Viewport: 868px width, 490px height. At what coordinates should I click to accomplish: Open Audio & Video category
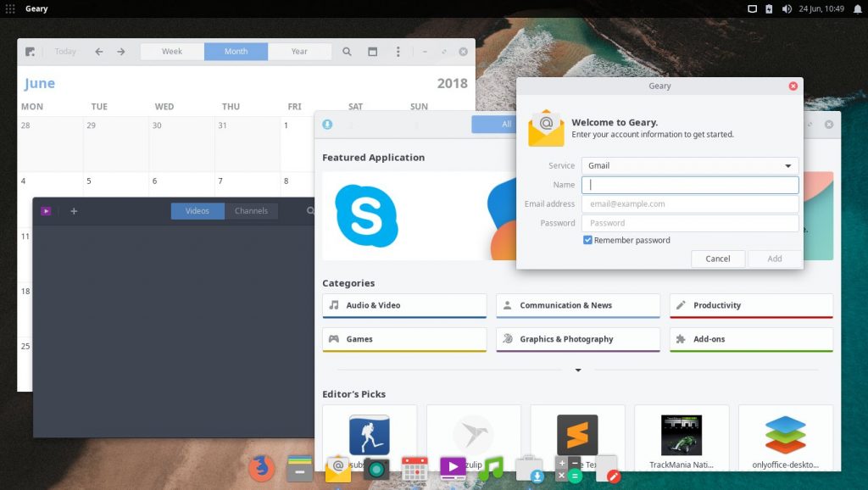[404, 306]
